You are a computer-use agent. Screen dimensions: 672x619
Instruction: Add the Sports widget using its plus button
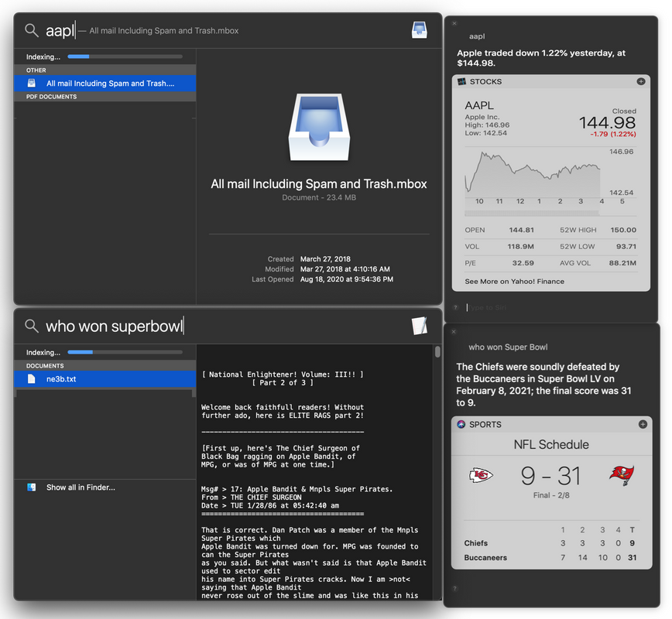pyautogui.click(x=643, y=424)
